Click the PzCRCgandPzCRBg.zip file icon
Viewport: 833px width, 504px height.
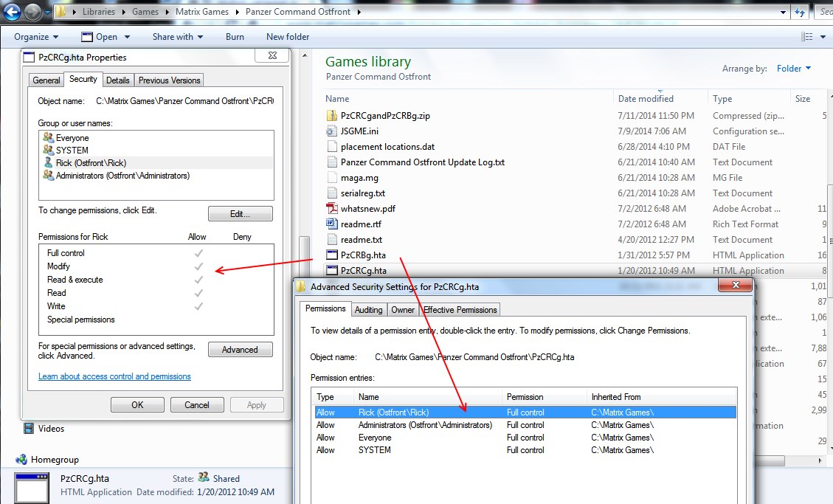pyautogui.click(x=331, y=115)
